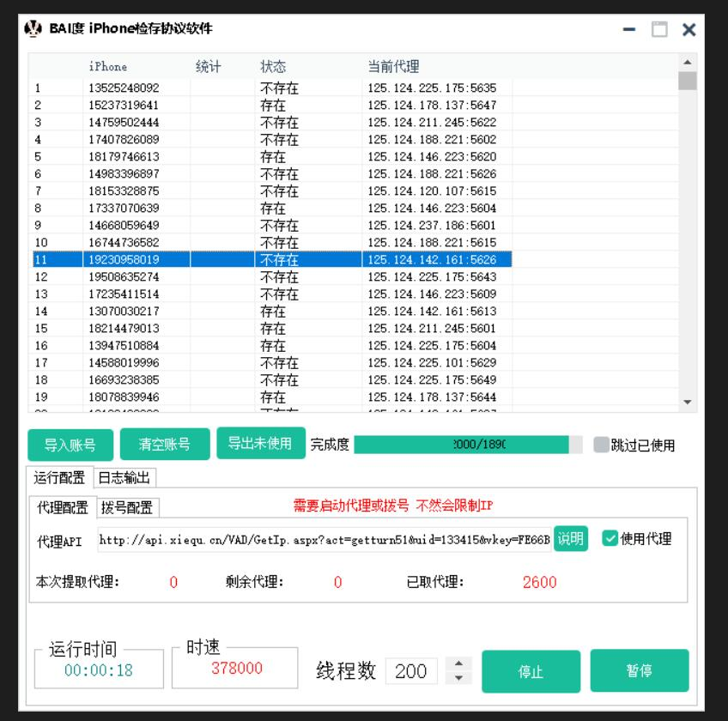The height and width of the screenshot is (721, 728).
Task: Click the list scrollbar up arrow
Action: click(688, 62)
